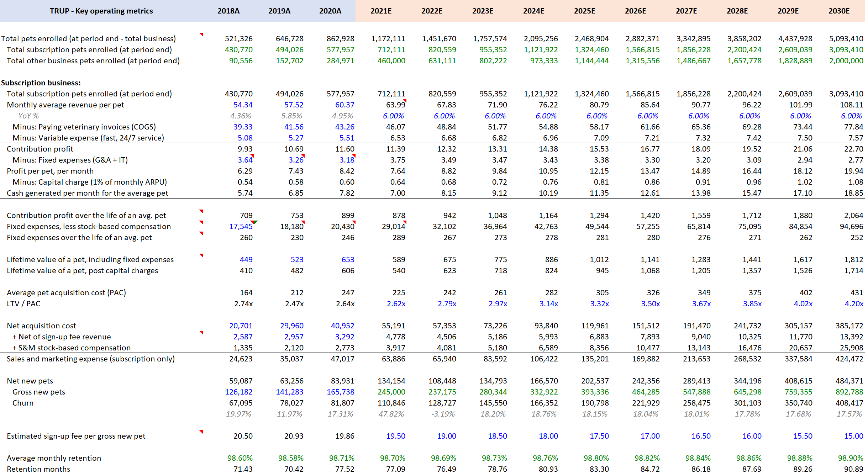Viewport: 868px width, 476px height.
Task: Select 2020A S&M stock-based compensation 2,773
Action: coord(344,348)
